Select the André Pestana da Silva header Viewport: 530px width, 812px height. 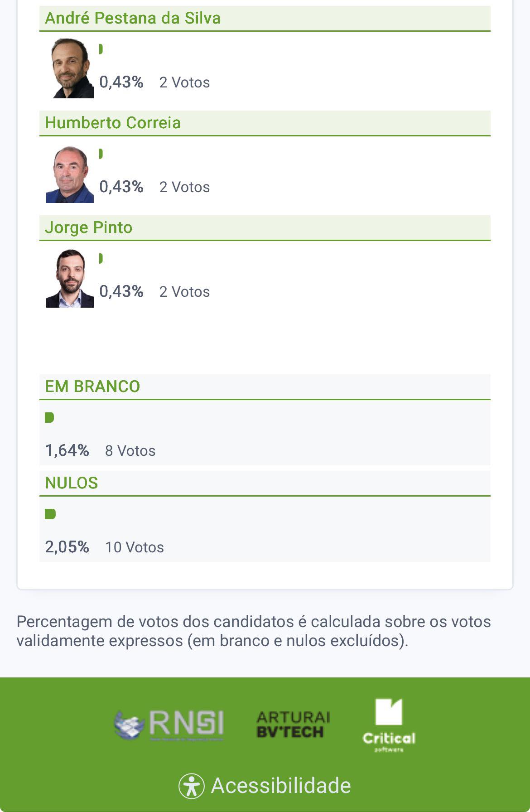(265, 18)
